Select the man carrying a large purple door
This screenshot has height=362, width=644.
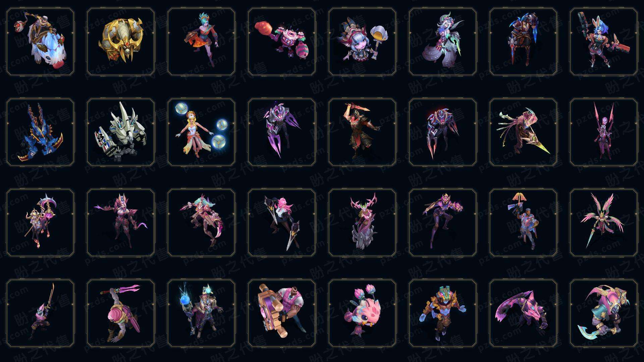[x=282, y=313]
